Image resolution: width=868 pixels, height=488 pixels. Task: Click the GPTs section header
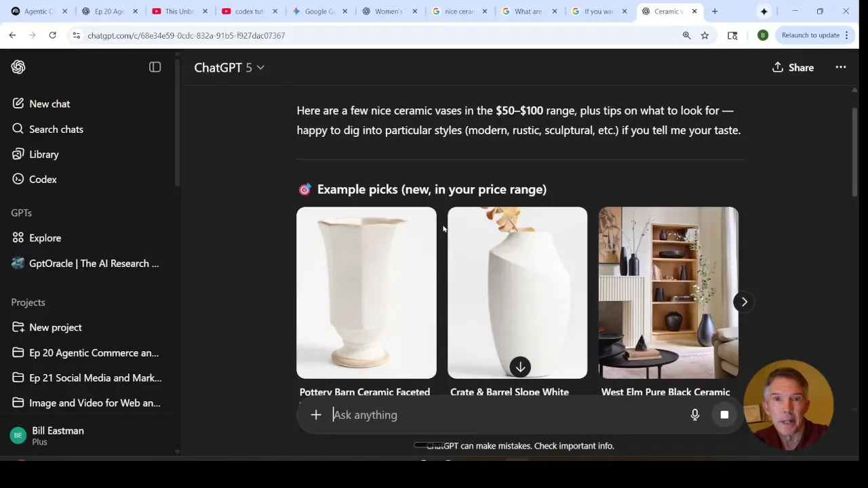pyautogui.click(x=21, y=213)
